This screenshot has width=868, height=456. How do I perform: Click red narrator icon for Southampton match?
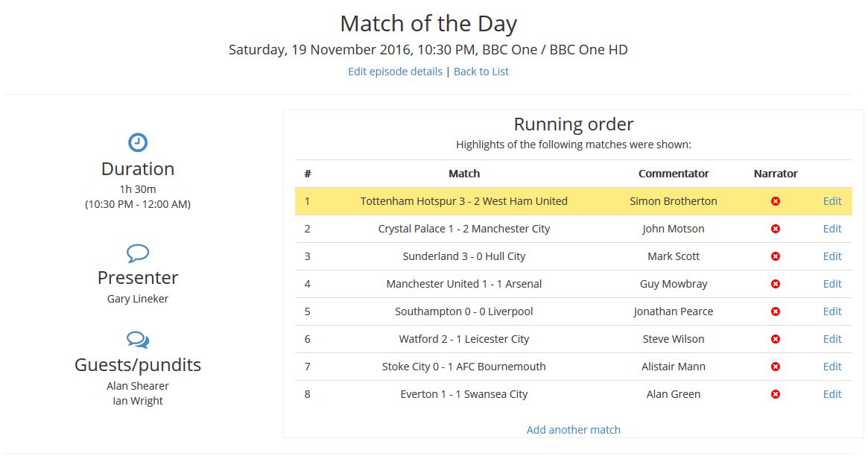776,311
